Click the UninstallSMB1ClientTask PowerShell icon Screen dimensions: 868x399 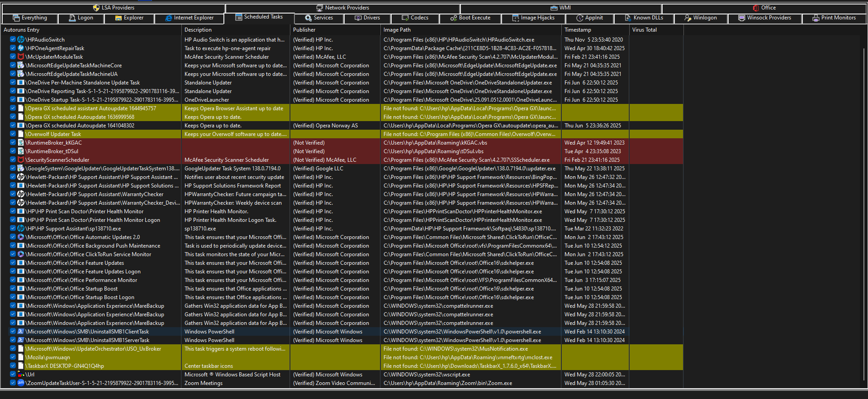(x=20, y=332)
